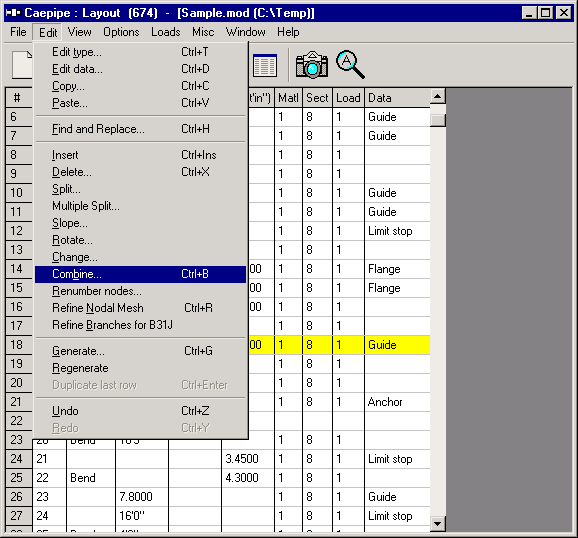Close the open Edit menu
Viewport: 578px width, 538px height.
(x=48, y=32)
